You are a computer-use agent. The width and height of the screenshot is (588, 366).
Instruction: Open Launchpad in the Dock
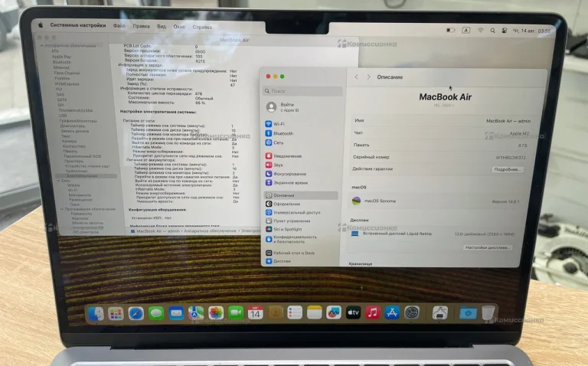point(116,313)
